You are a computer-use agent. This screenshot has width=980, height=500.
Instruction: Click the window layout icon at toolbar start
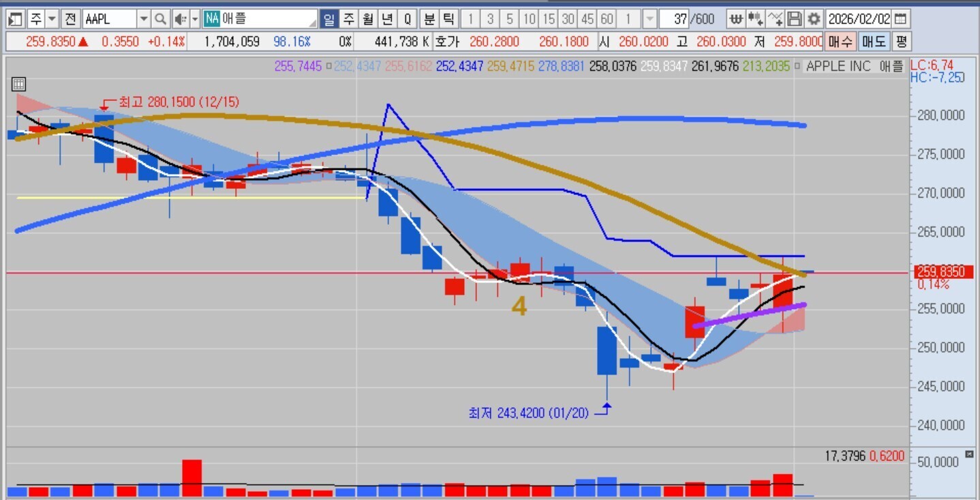[16, 18]
